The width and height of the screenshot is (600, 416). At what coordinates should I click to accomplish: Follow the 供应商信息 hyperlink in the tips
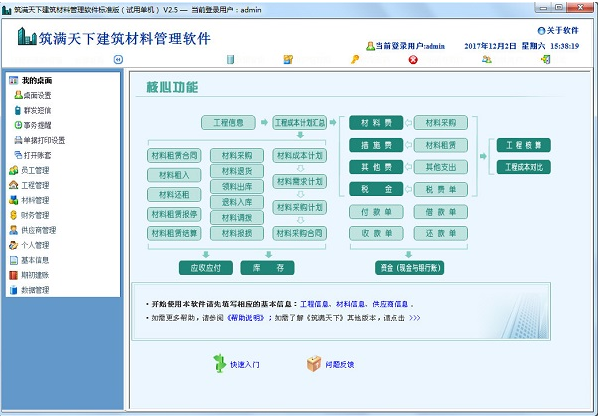[x=390, y=304]
